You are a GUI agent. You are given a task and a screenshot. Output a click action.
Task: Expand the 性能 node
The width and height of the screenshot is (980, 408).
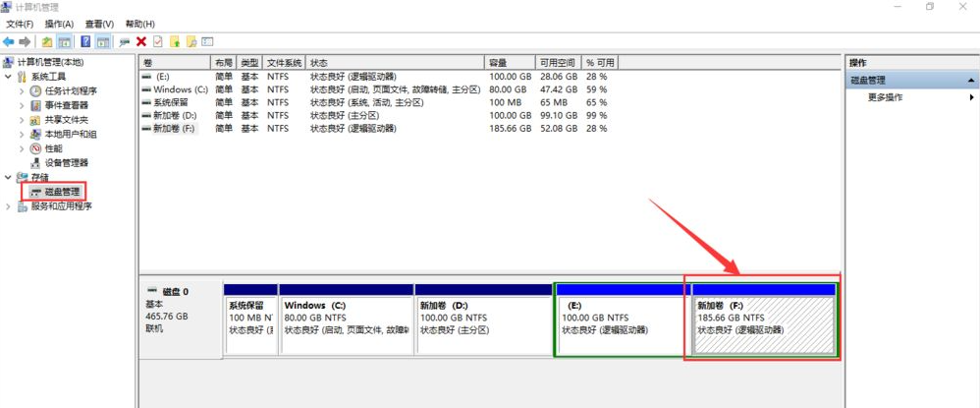(x=22, y=148)
